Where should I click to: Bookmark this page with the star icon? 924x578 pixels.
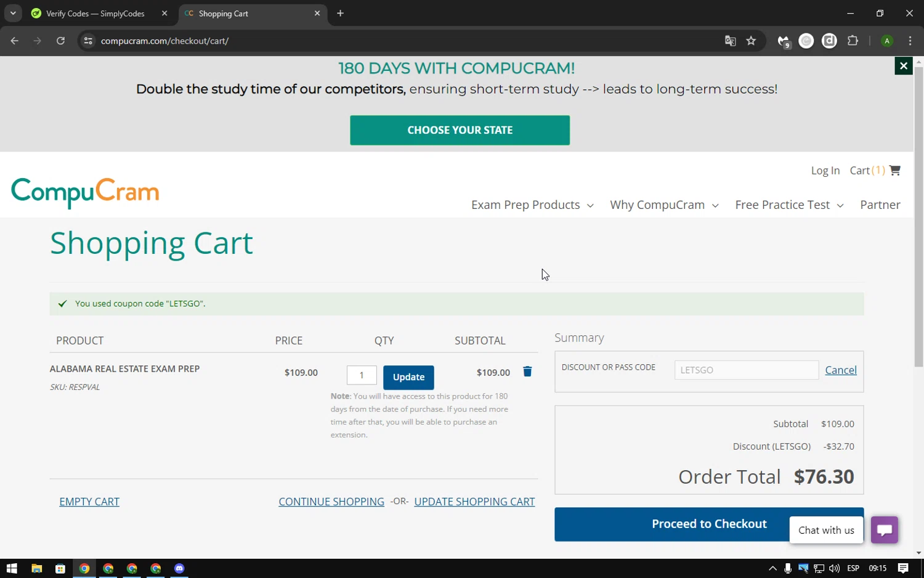751,41
